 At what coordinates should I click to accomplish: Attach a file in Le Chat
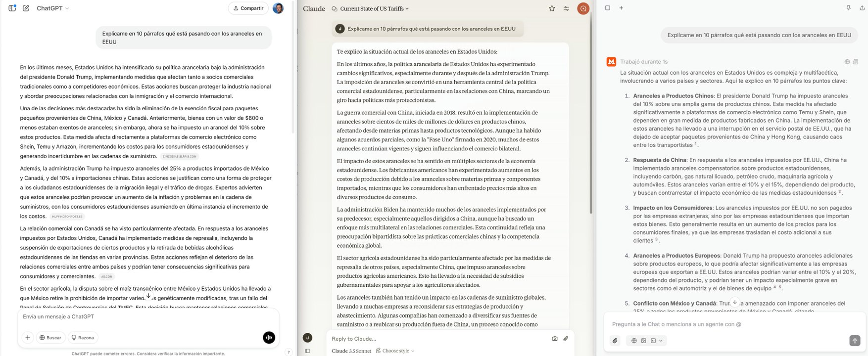tap(615, 341)
